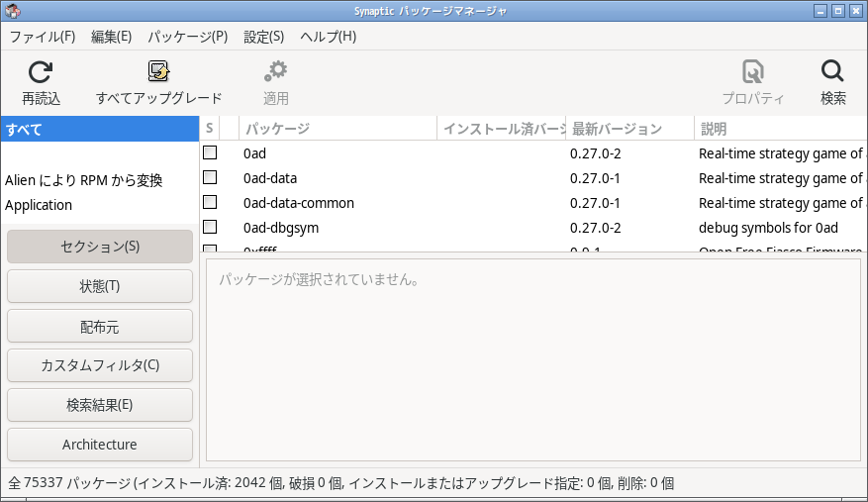Click the すべてアップグレード upgrade-all icon

pos(158,71)
